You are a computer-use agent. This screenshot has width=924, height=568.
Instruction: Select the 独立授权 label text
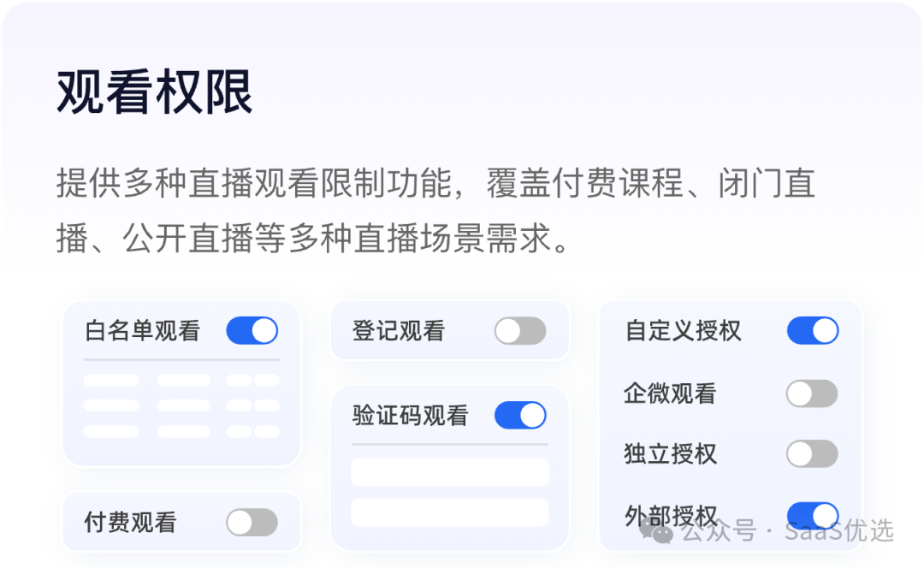pyautogui.click(x=670, y=453)
